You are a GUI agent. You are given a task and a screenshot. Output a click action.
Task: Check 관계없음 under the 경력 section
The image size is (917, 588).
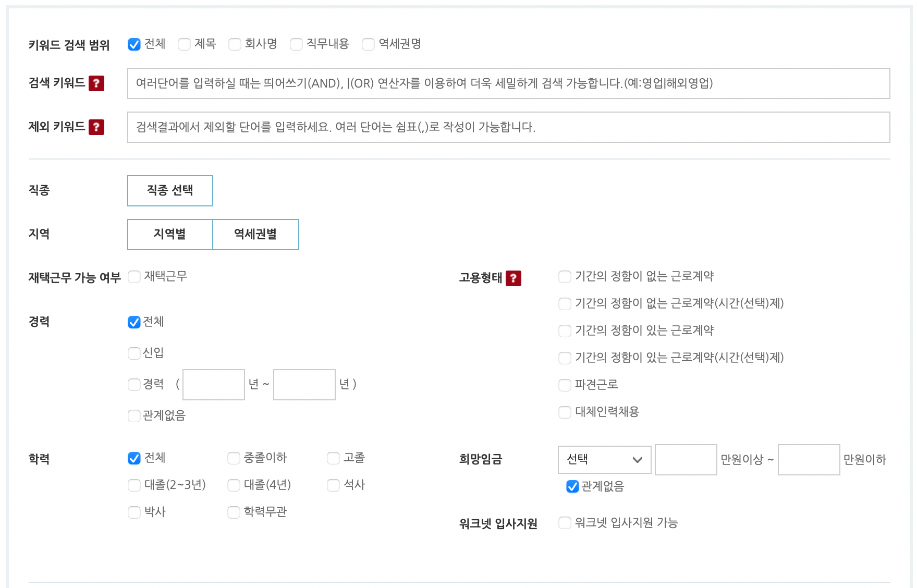click(133, 415)
